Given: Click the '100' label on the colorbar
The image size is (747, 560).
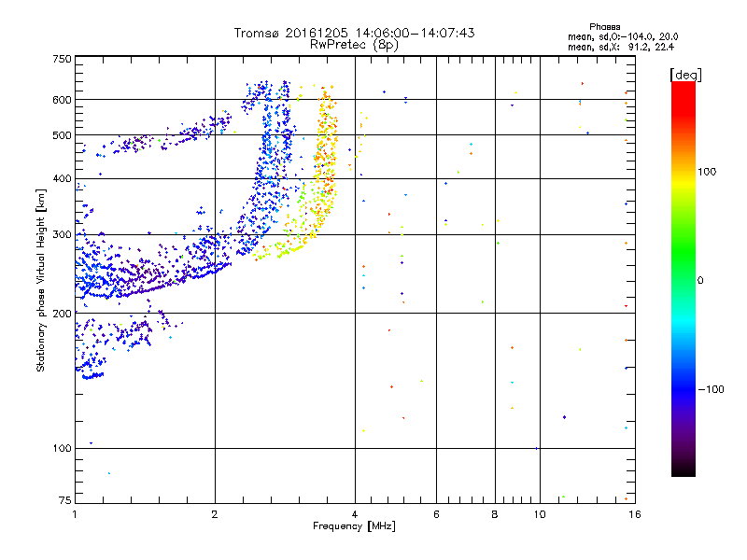Looking at the screenshot, I should (707, 172).
